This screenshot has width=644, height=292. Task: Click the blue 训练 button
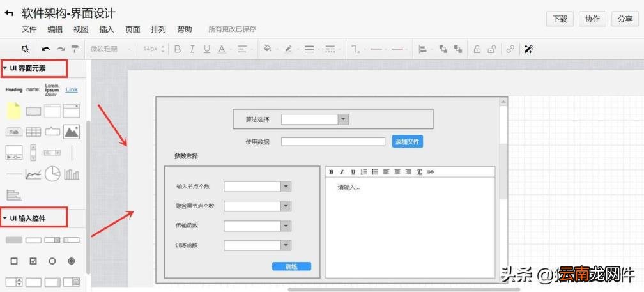[291, 266]
